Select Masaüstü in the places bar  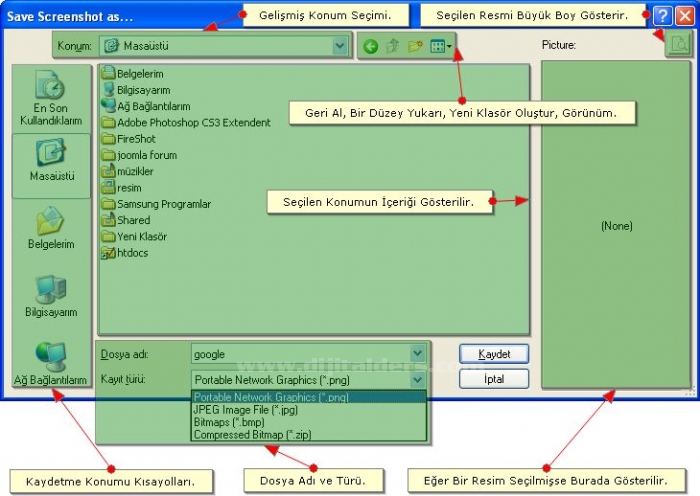tap(51, 160)
